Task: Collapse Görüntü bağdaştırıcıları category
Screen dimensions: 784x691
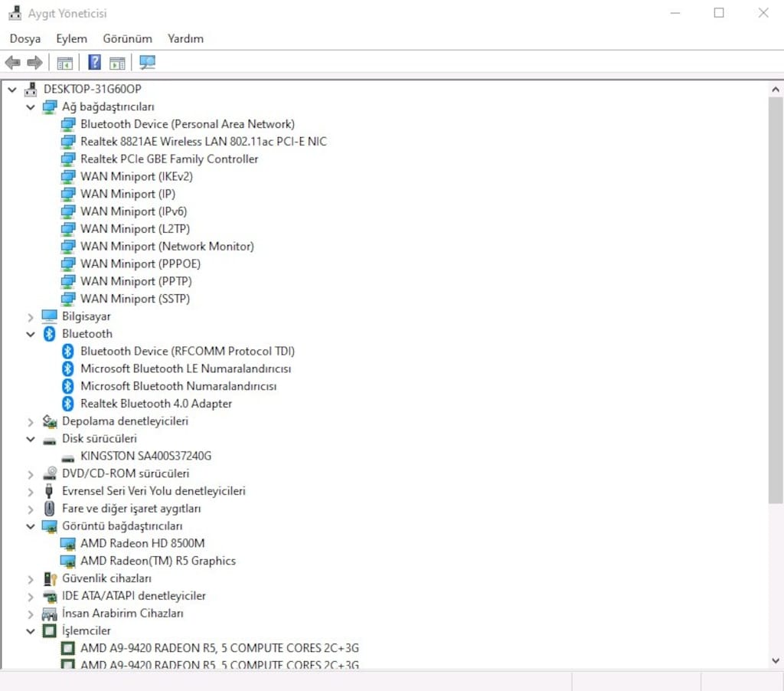Action: point(31,526)
